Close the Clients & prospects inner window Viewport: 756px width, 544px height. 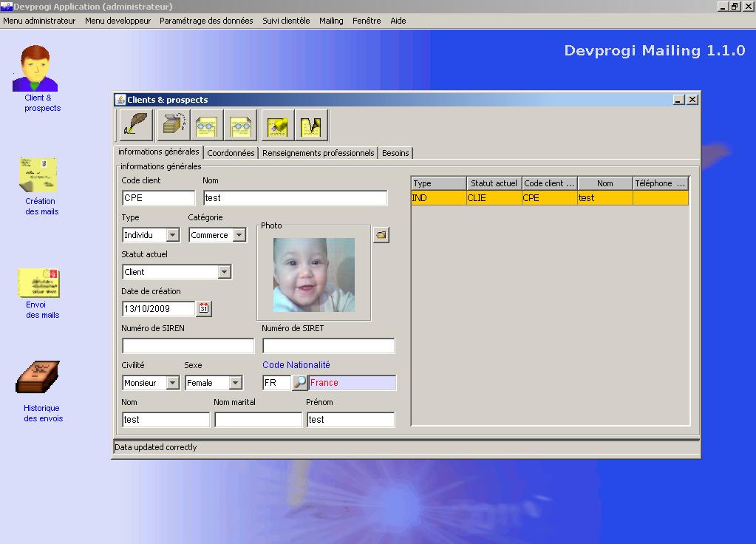pyautogui.click(x=692, y=99)
